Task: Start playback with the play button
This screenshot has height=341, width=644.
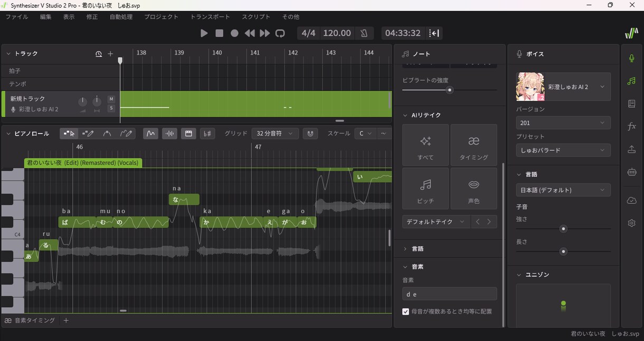Action: [x=204, y=33]
